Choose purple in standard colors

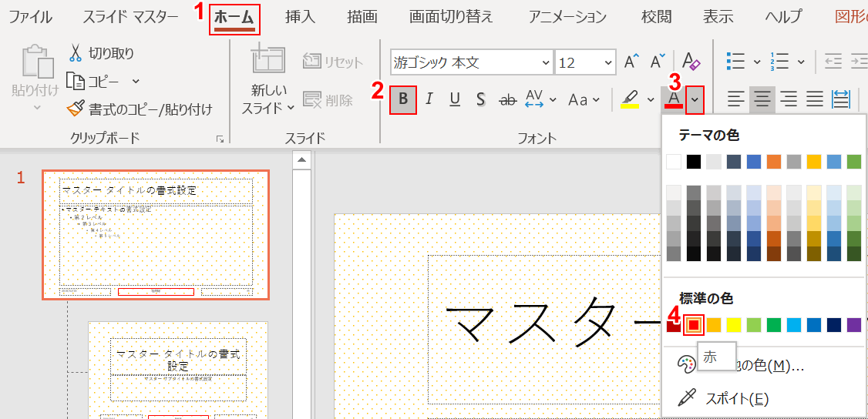click(x=854, y=325)
